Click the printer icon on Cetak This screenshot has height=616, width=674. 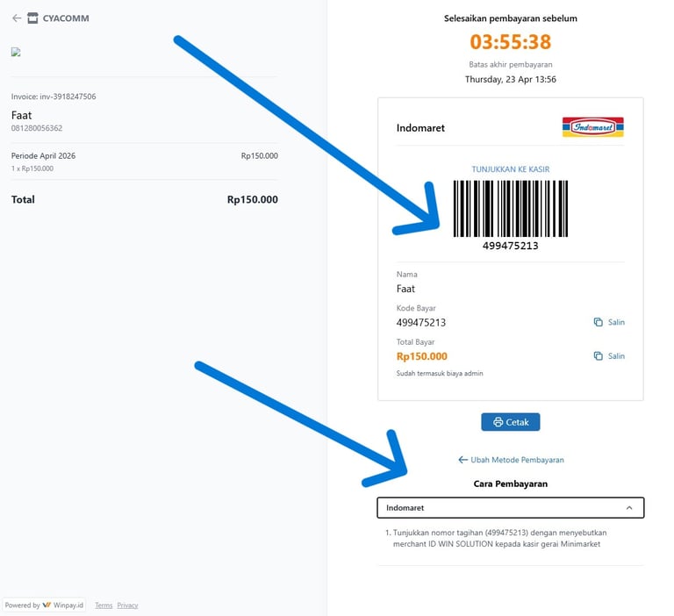(498, 422)
